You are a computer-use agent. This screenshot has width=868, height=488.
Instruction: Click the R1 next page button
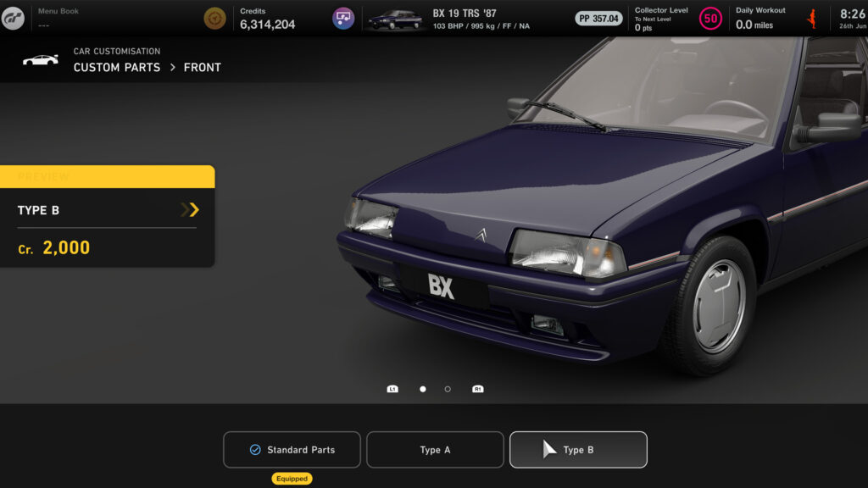pyautogui.click(x=478, y=389)
